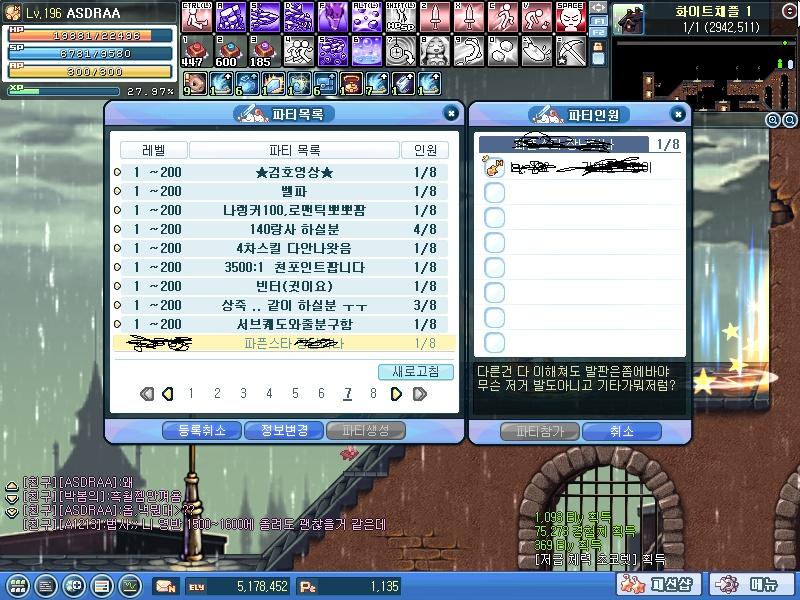Activate the sleeping girl skill in slot 8
The width and height of the screenshot is (800, 600).
click(435, 51)
